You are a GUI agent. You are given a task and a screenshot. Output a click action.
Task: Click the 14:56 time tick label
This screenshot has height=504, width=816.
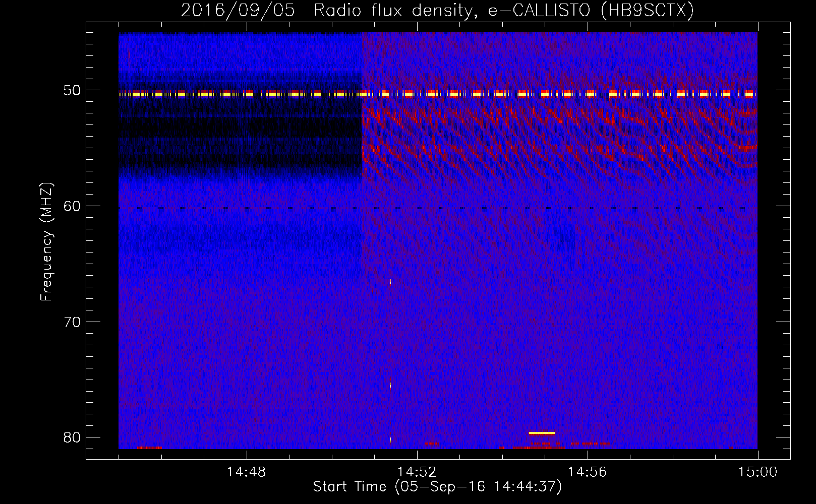pyautogui.click(x=587, y=472)
